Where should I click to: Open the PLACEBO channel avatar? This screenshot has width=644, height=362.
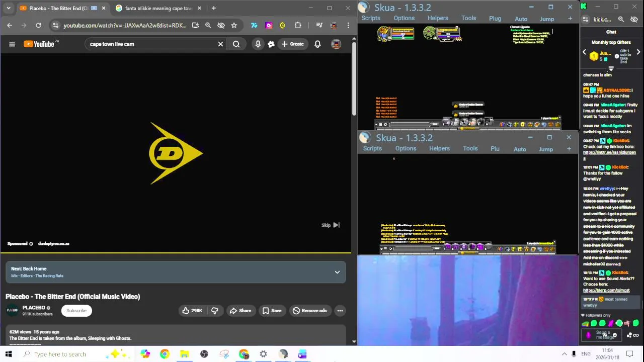pyautogui.click(x=12, y=311)
